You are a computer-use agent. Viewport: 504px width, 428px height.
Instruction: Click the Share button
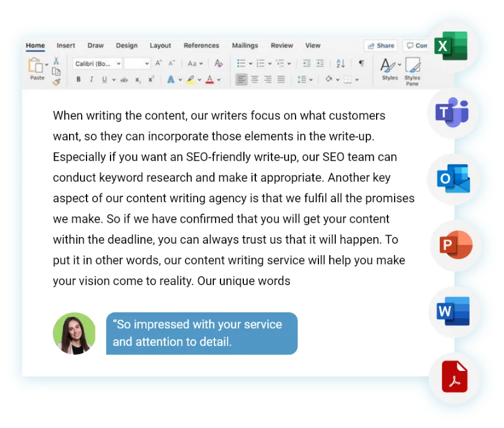pos(381,46)
